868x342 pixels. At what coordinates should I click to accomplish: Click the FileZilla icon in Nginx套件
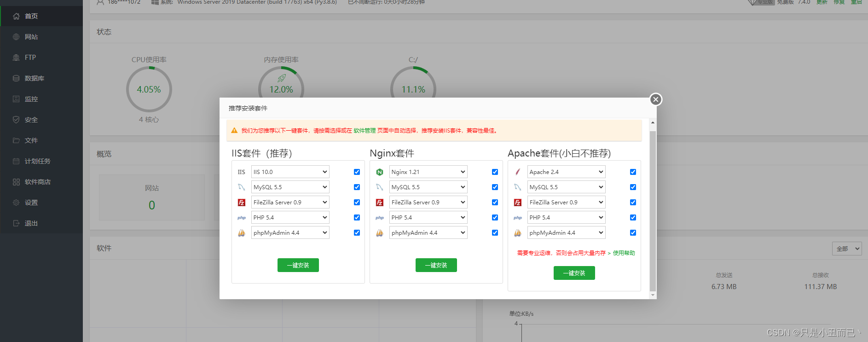tap(380, 203)
